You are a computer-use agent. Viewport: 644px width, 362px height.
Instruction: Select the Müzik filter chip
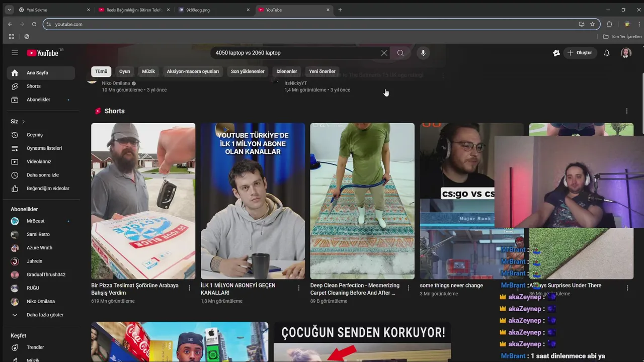[x=148, y=71]
